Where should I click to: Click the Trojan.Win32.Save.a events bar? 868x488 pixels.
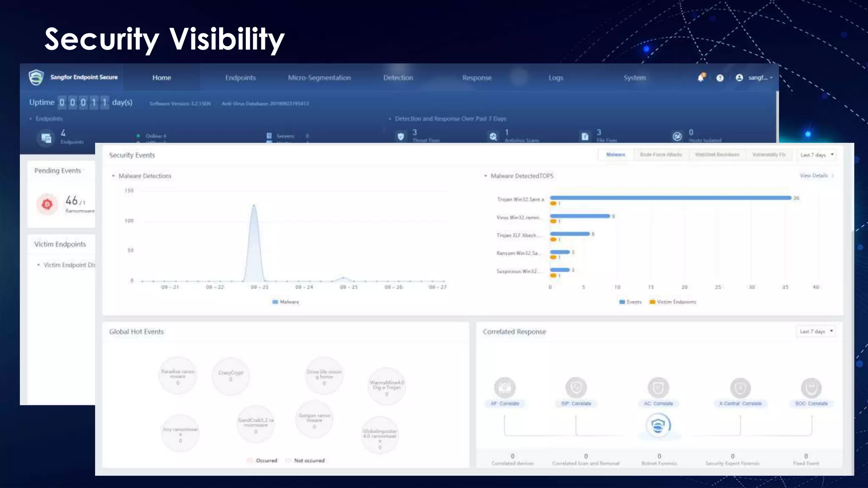tap(670, 198)
